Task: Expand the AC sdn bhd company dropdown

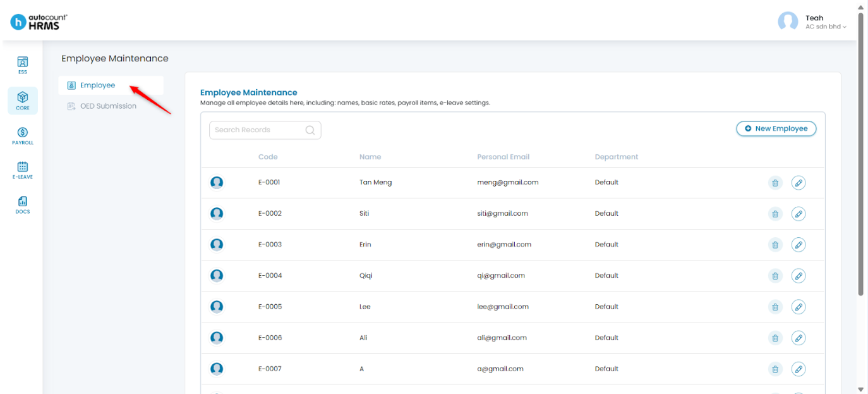Action: click(x=826, y=27)
